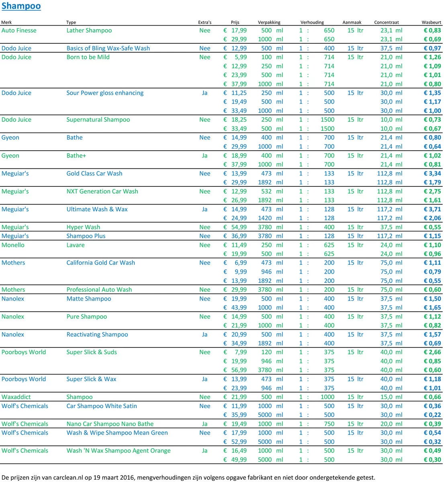
Task: Click the Concentraat column header
Action: coord(387,22)
